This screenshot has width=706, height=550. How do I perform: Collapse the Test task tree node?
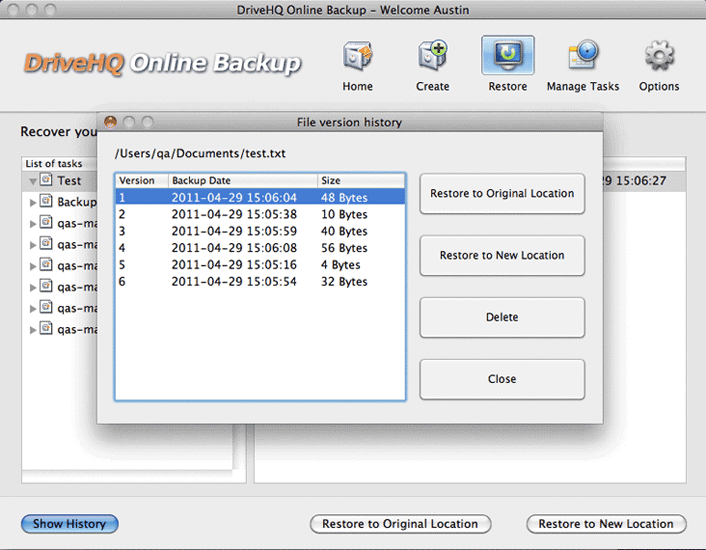(x=33, y=181)
